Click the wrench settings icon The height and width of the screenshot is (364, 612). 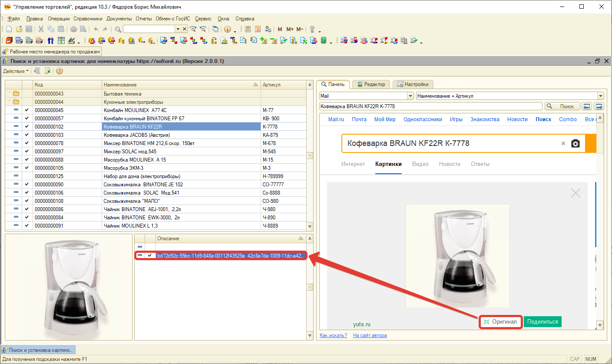click(312, 29)
